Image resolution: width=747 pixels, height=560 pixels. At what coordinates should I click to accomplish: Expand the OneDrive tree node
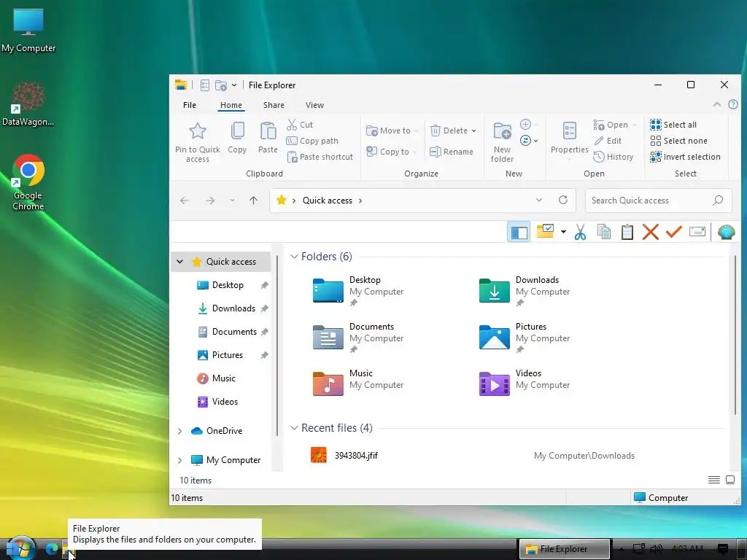[x=179, y=431]
